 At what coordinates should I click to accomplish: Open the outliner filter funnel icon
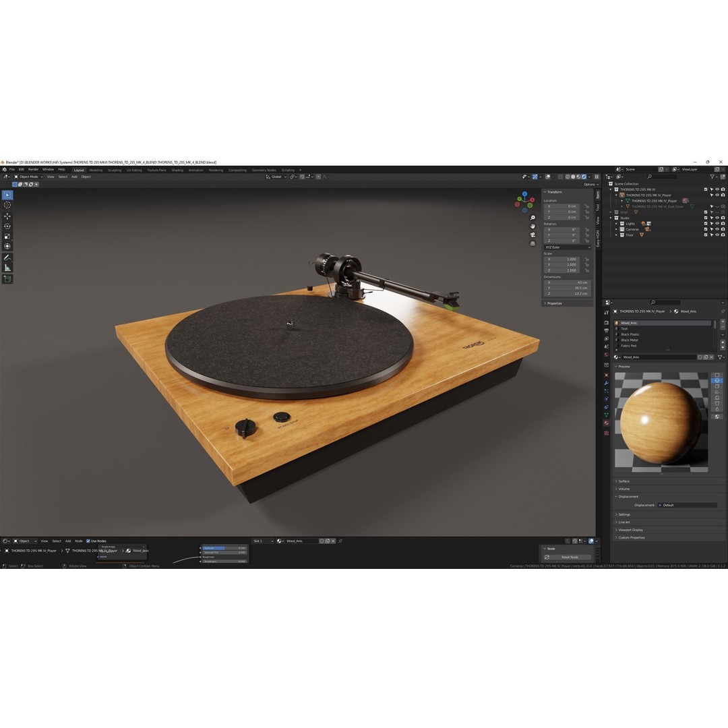tap(712, 177)
